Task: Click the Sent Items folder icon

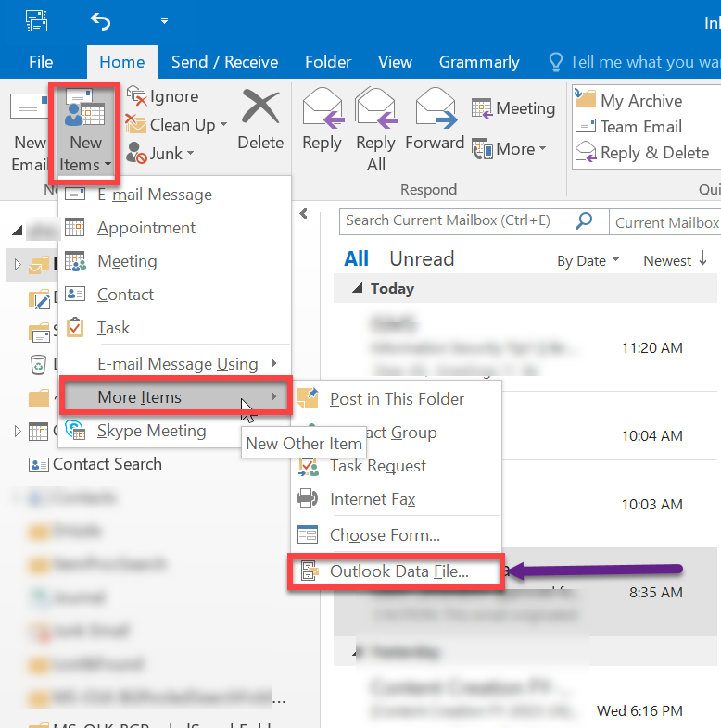Action: coord(40,332)
